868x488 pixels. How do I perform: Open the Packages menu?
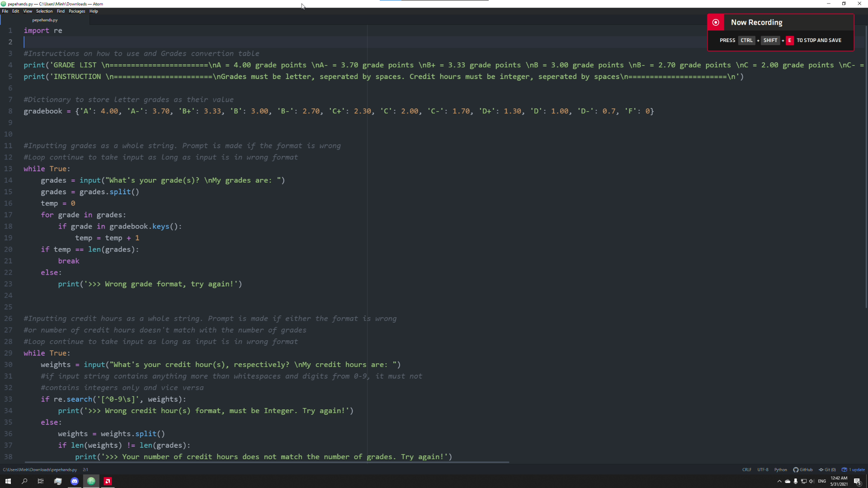coord(77,11)
